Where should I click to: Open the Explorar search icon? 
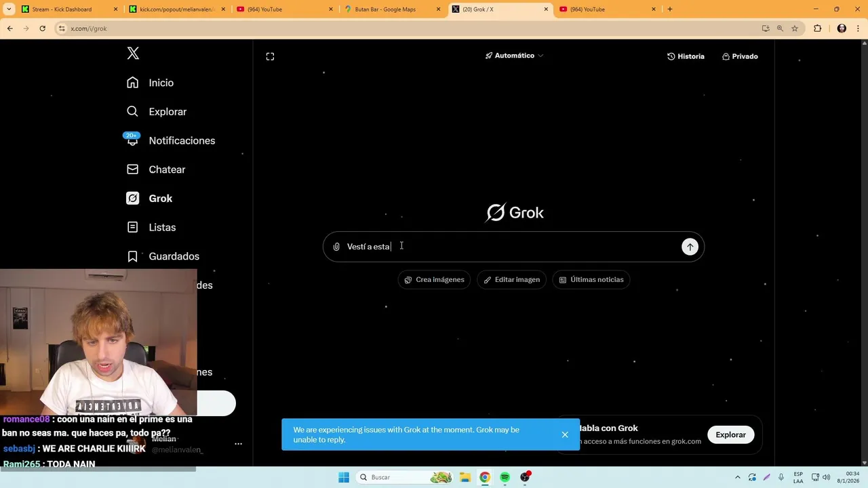(x=133, y=111)
